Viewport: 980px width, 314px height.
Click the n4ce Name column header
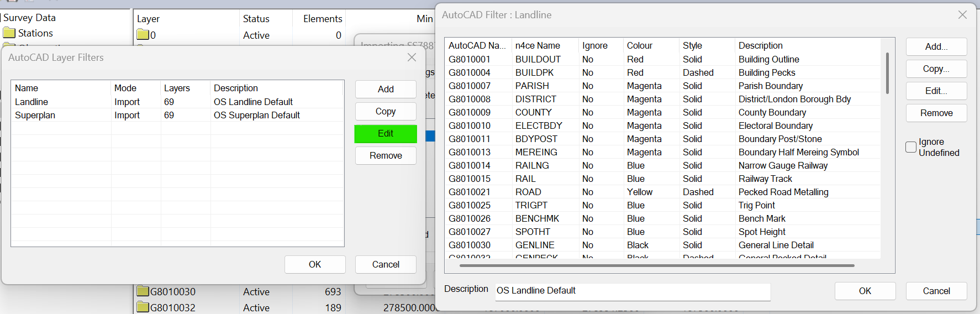pyautogui.click(x=546, y=45)
